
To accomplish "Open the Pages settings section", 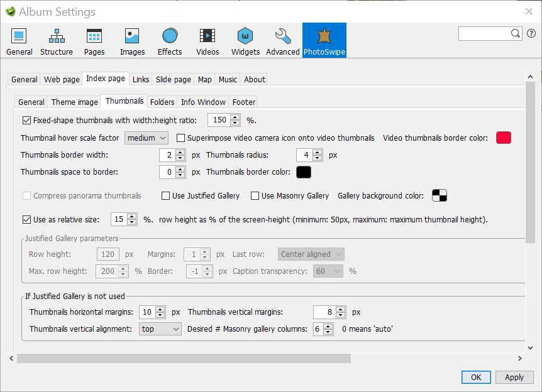I will tap(94, 41).
